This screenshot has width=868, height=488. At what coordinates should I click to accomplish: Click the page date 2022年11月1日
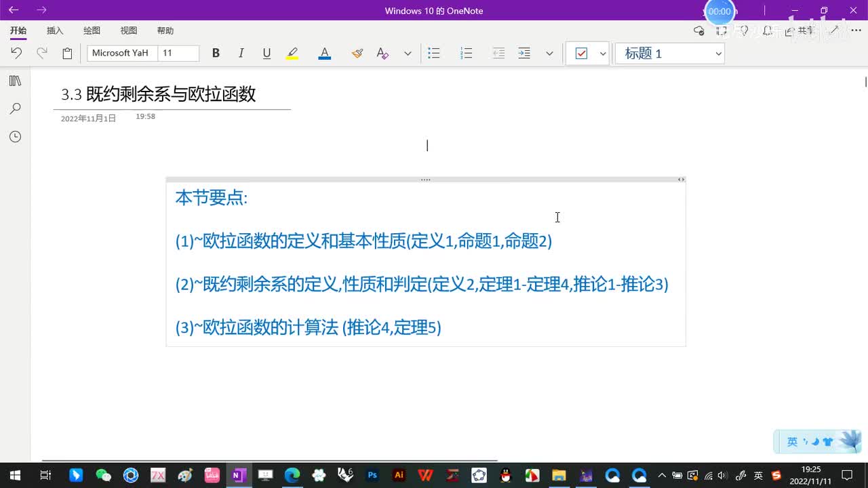(x=88, y=119)
